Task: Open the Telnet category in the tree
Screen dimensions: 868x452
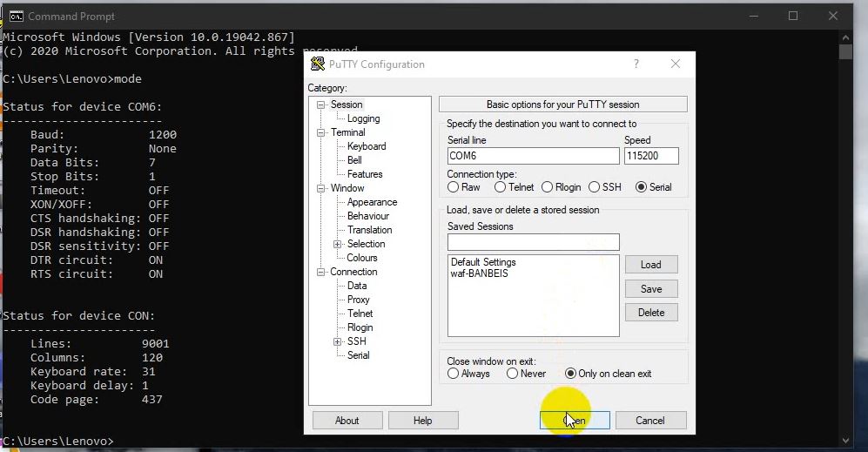Action: click(x=360, y=314)
